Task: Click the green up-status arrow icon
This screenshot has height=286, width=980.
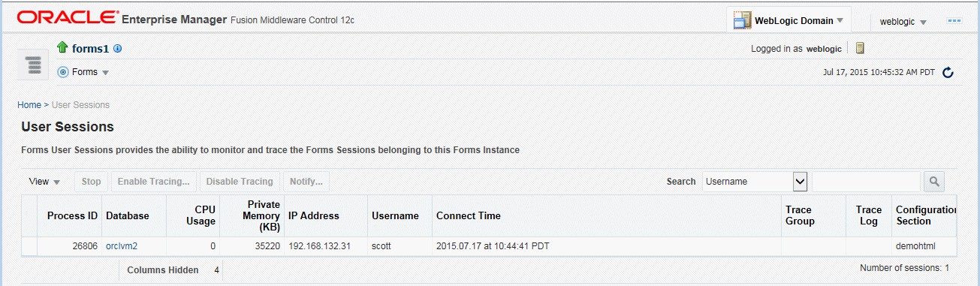Action: coord(62,49)
